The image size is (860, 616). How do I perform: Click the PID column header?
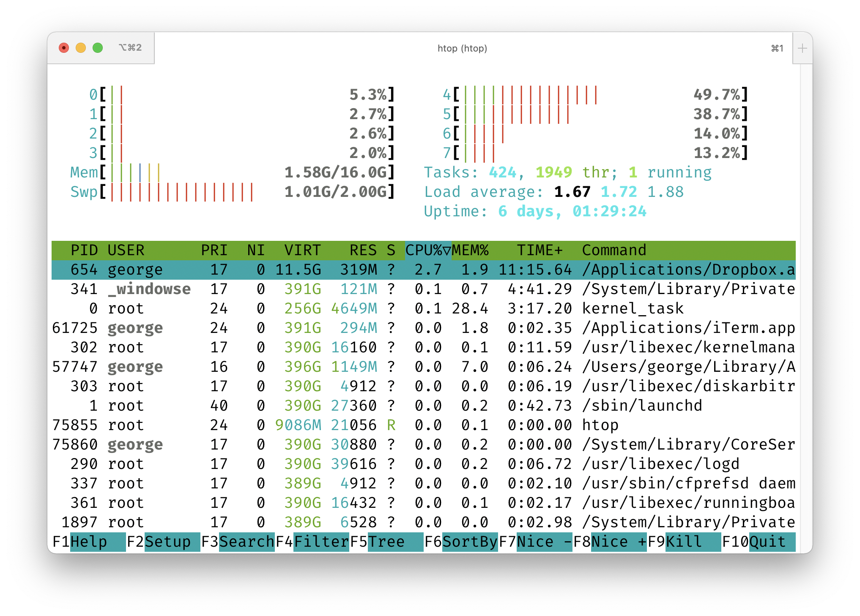point(84,250)
